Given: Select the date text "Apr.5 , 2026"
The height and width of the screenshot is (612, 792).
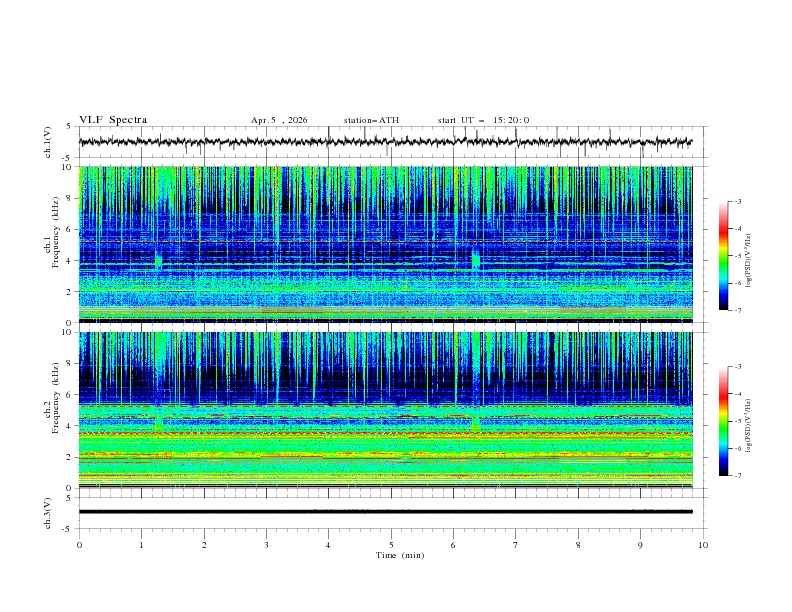Looking at the screenshot, I should pyautogui.click(x=279, y=120).
